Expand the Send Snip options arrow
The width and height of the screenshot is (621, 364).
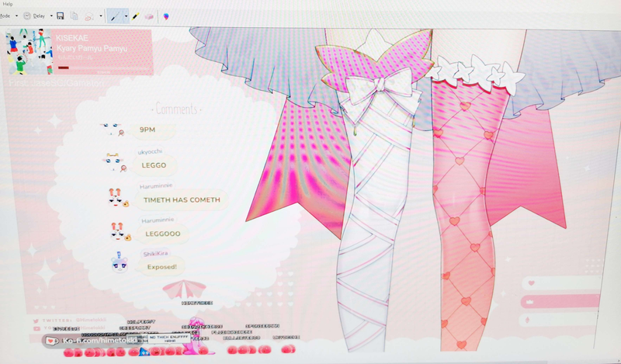click(100, 16)
